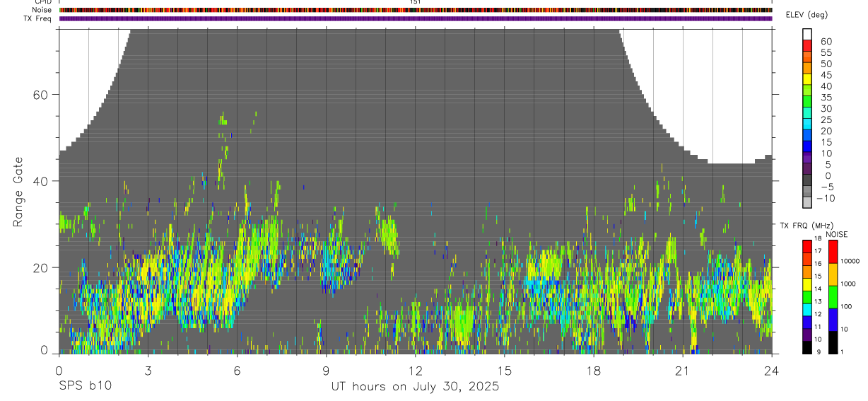Viewport: 868px width, 401px height.
Task: Click the purple TX Freq strip above the plot
Action: coord(416,18)
